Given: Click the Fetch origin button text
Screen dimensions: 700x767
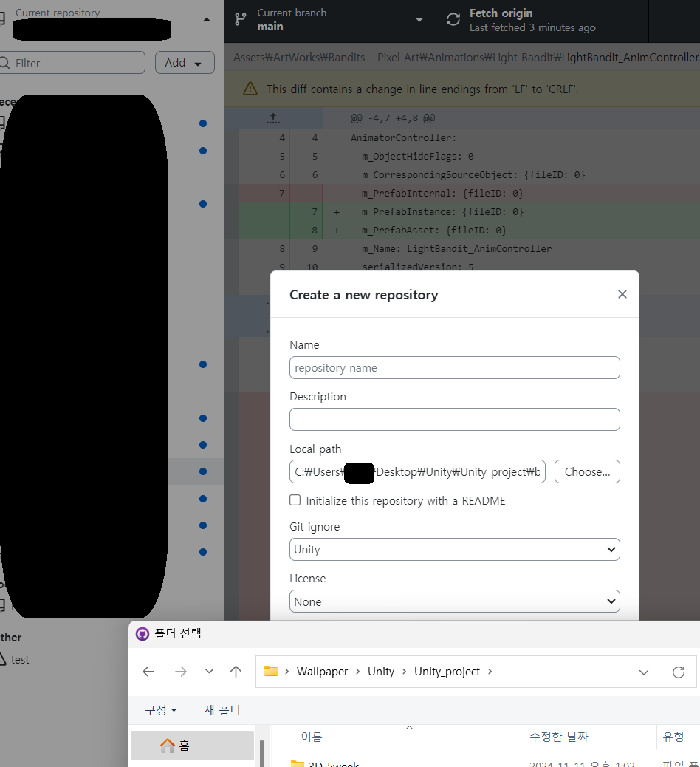Looking at the screenshot, I should click(501, 13).
